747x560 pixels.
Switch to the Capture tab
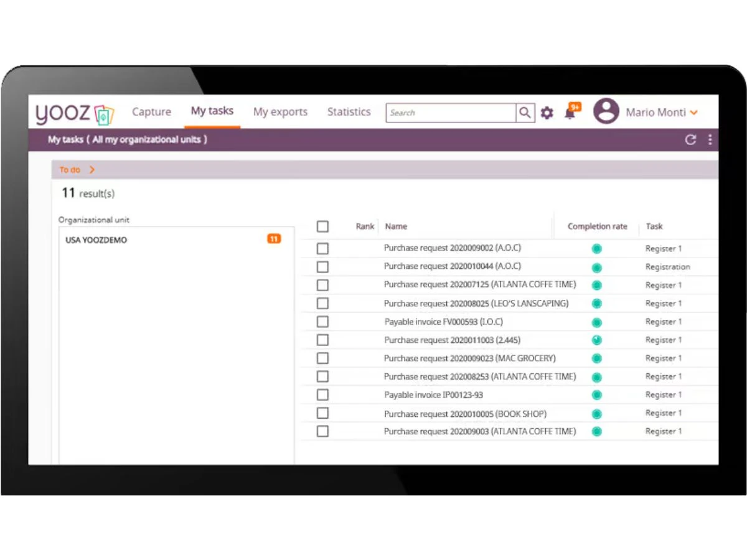pyautogui.click(x=151, y=112)
